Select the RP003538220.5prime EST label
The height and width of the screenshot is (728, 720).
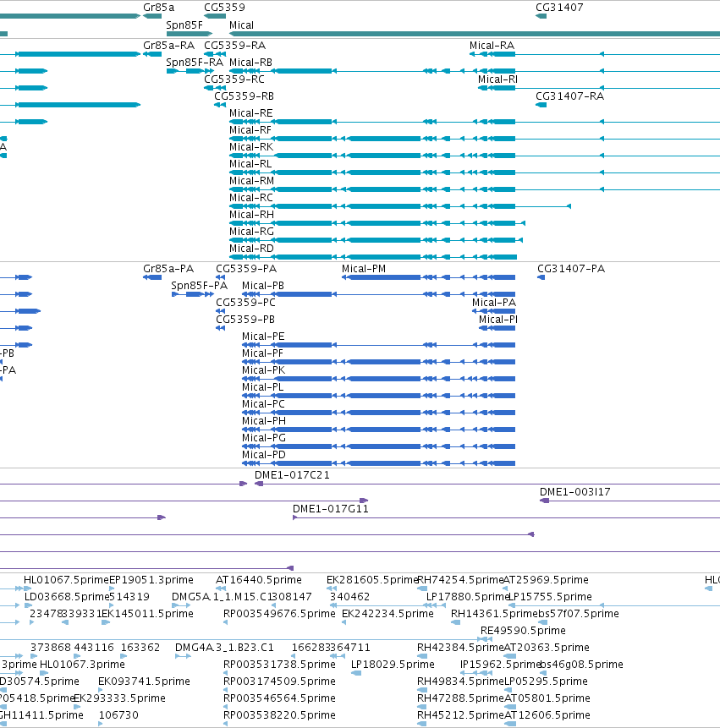(279, 715)
